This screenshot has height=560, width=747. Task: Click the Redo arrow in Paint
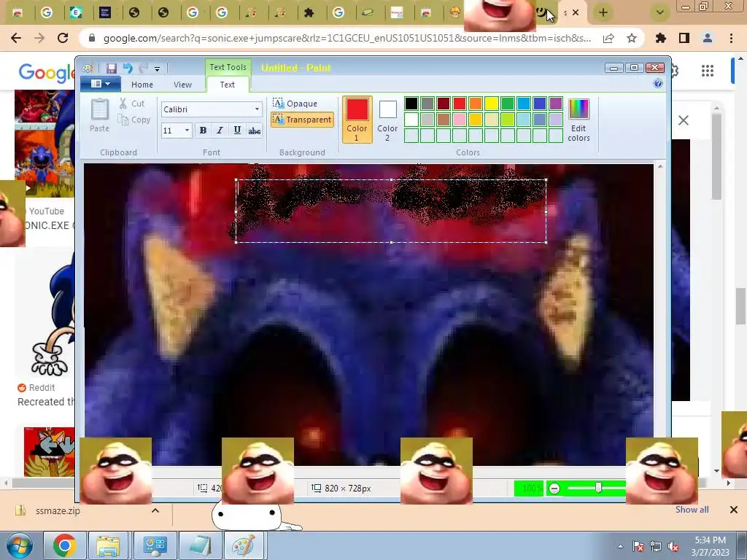pos(144,68)
